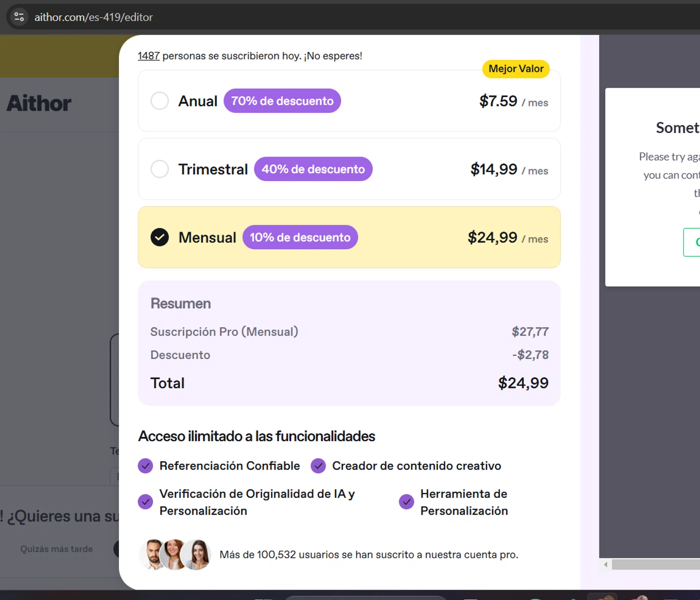The image size is (700, 600).
Task: Click the $27,77 subscription amount
Action: [x=530, y=332]
